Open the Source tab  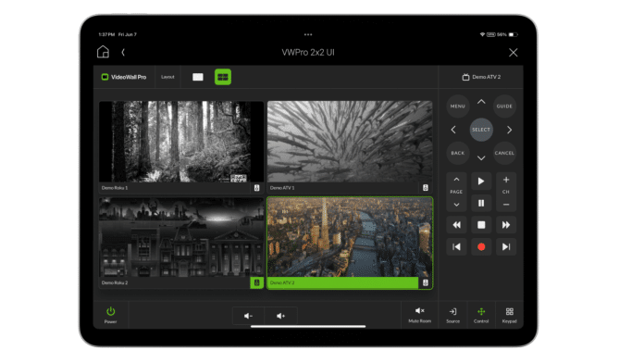452,315
